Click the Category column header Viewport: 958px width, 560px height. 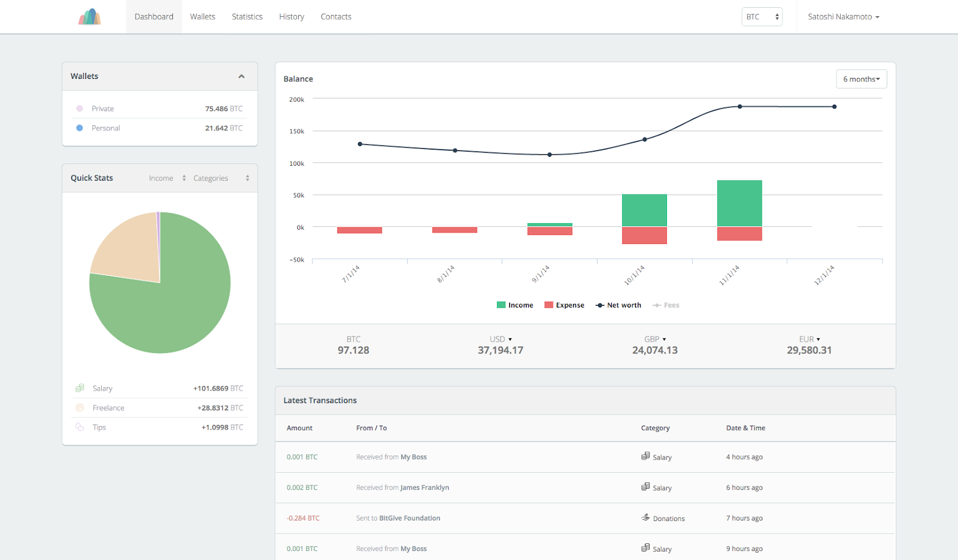tap(655, 428)
